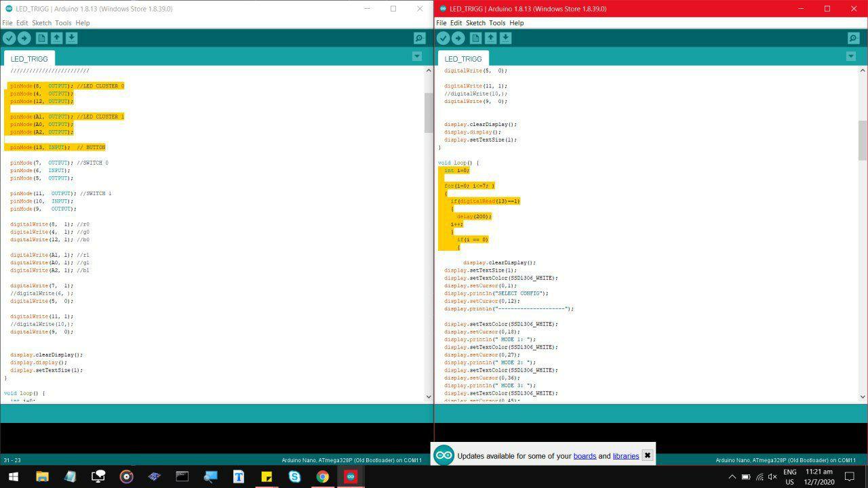The height and width of the screenshot is (488, 868).
Task: Open Edit menu in left window
Action: click(22, 23)
